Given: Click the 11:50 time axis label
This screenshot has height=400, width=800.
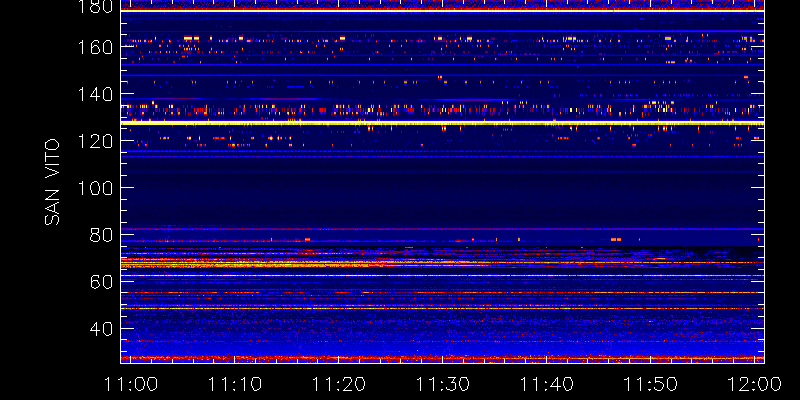Looking at the screenshot, I should pyautogui.click(x=651, y=384).
